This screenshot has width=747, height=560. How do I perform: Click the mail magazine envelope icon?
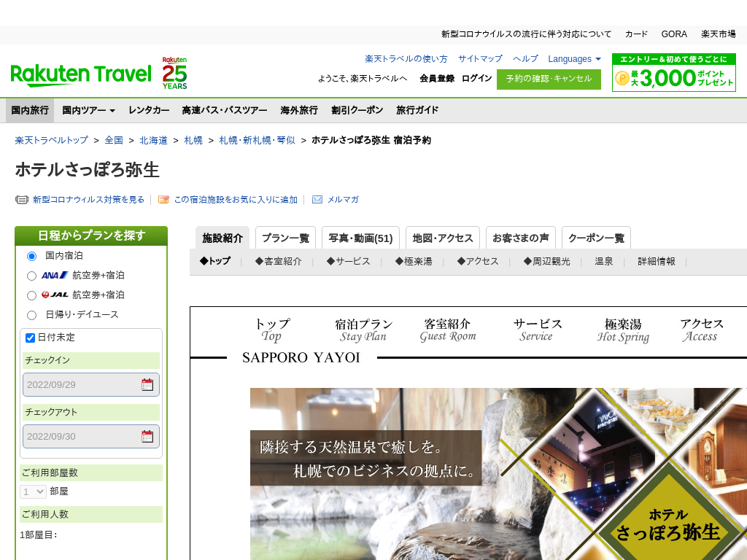coord(317,200)
